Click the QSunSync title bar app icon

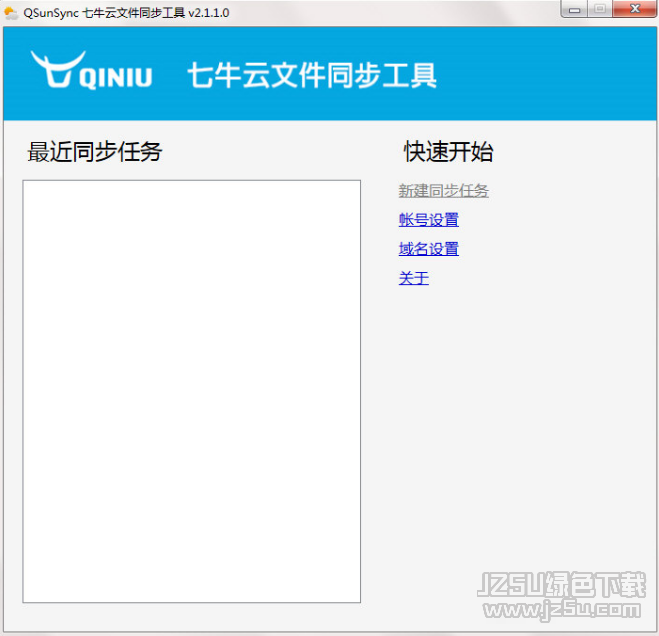[x=11, y=13]
